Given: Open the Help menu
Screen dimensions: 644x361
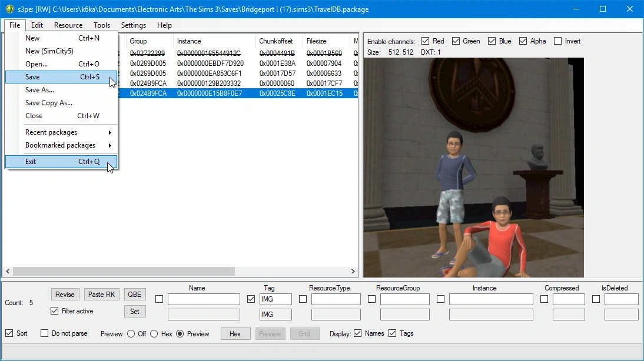Looking at the screenshot, I should (x=164, y=25).
